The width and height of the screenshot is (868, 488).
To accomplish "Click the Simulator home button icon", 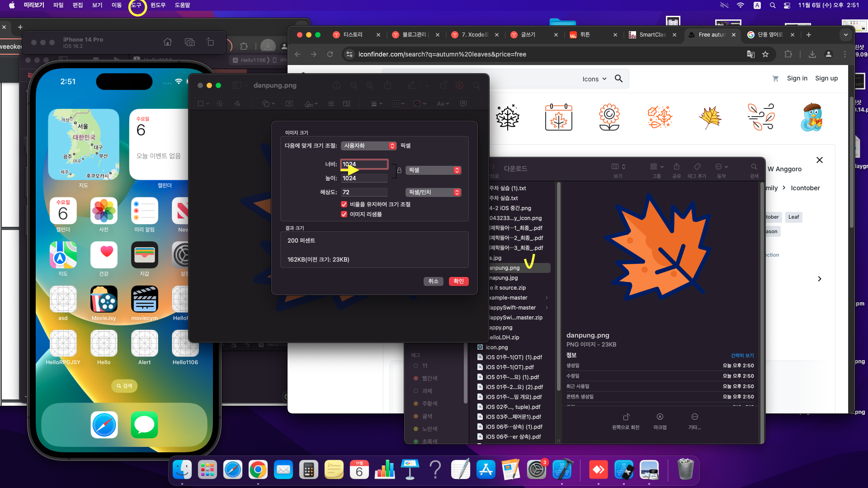I will point(168,42).
